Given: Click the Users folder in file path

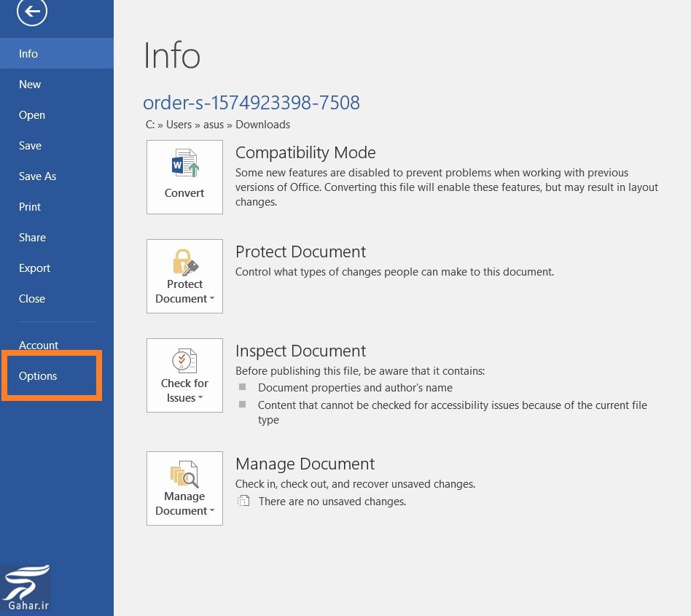Looking at the screenshot, I should pyautogui.click(x=179, y=125).
